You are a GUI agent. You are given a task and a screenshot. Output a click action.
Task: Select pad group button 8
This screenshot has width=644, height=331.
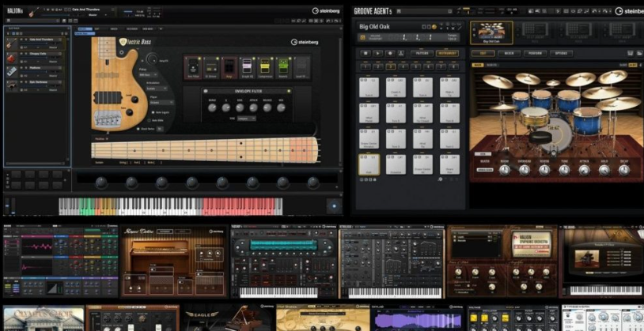(454, 66)
